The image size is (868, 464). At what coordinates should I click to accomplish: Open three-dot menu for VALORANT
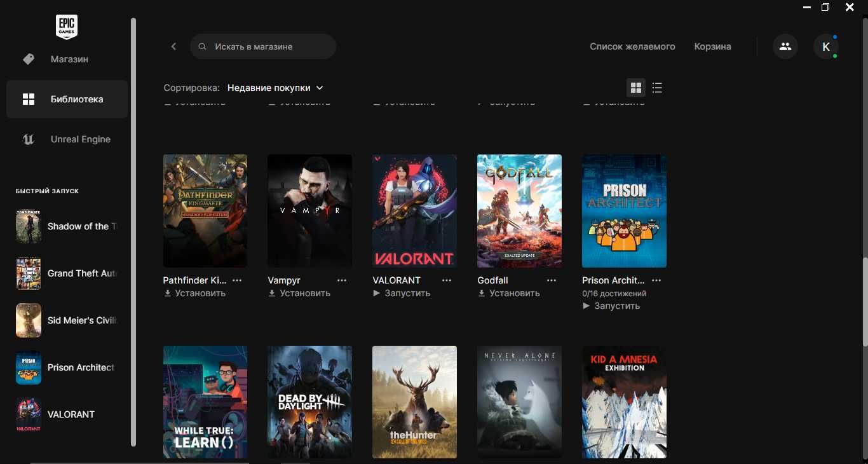(x=447, y=280)
